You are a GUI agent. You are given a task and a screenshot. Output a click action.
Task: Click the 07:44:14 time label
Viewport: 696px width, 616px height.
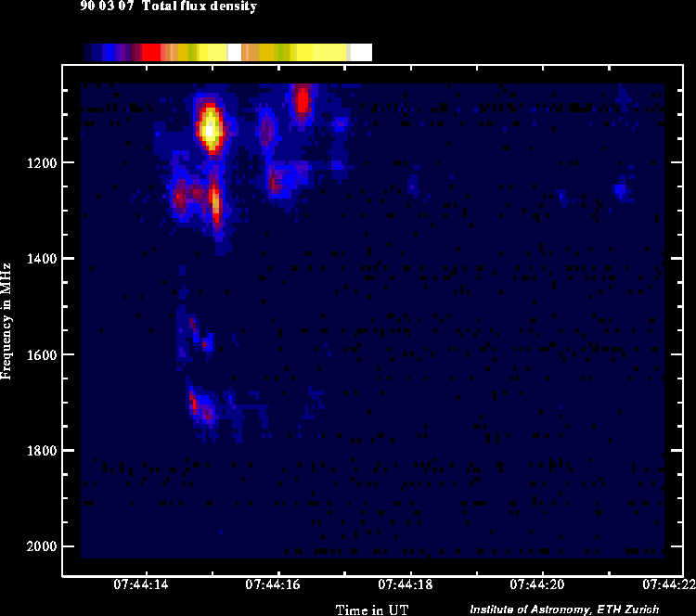point(141,584)
